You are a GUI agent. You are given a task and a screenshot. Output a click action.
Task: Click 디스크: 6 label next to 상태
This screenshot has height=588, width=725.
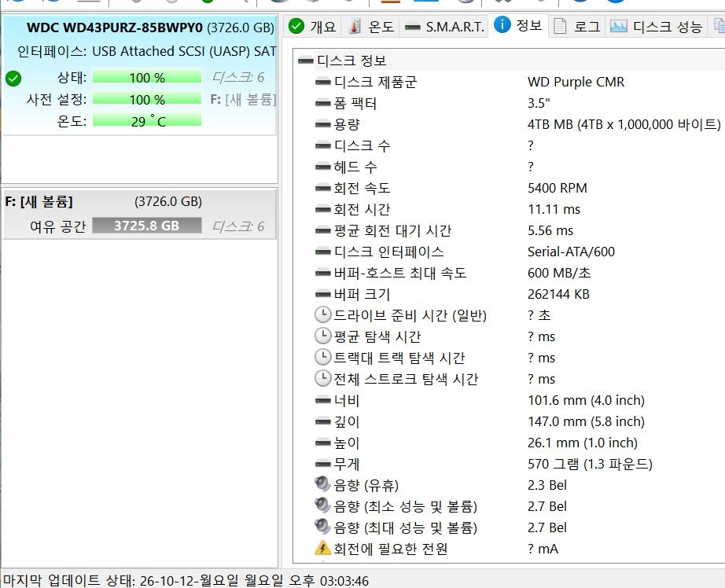point(238,77)
